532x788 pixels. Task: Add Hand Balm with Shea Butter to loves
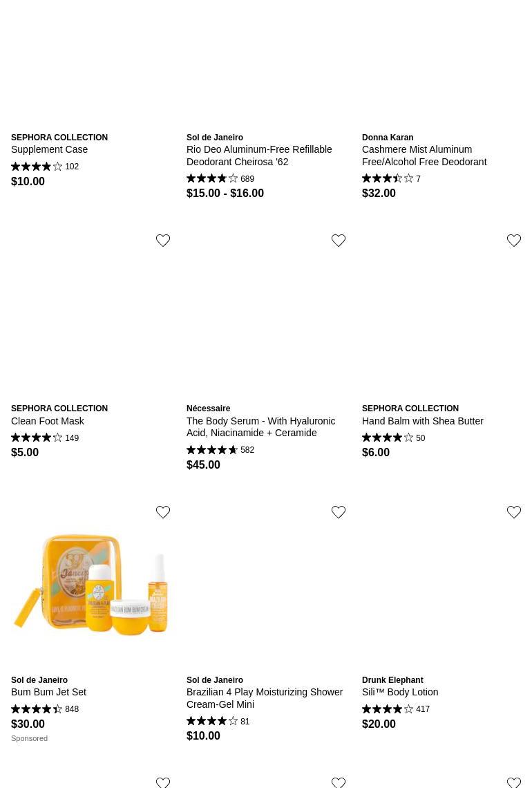[x=514, y=241]
